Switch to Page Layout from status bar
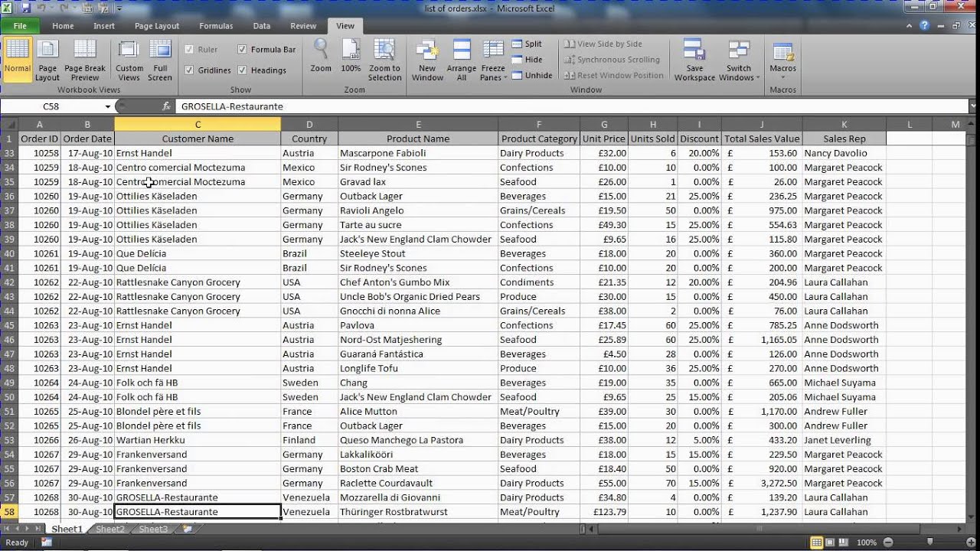The width and height of the screenshot is (980, 551). pyautogui.click(x=830, y=543)
